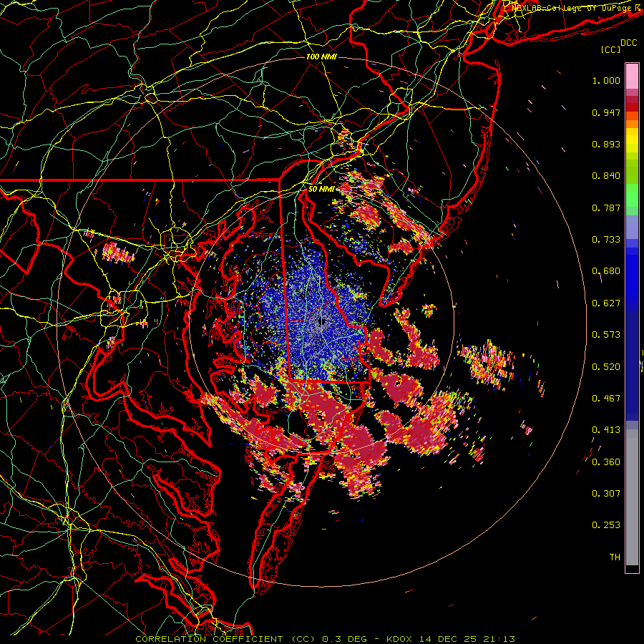The height and width of the screenshot is (644, 644).
Task: Click the 100 NMI range ring label
Action: (x=321, y=57)
